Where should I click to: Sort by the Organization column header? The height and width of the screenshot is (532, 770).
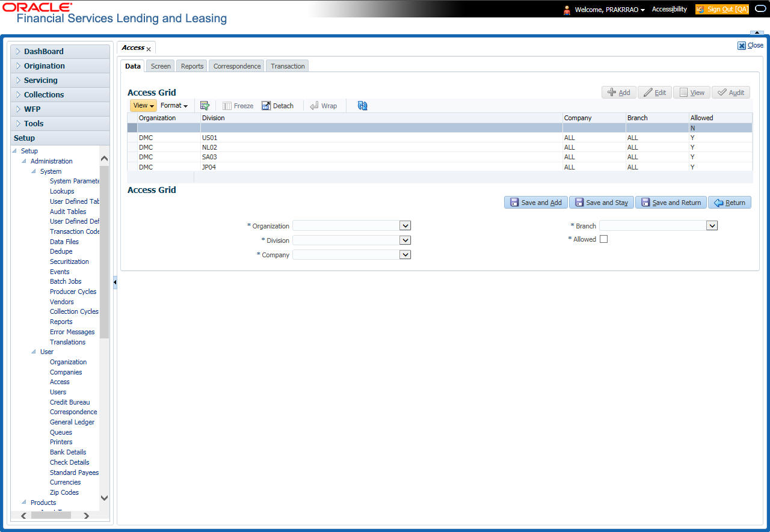pyautogui.click(x=169, y=118)
